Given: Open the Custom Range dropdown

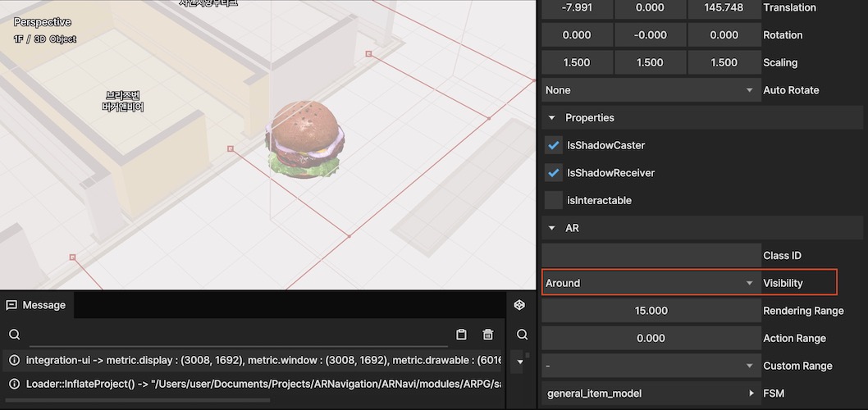Looking at the screenshot, I should click(651, 366).
